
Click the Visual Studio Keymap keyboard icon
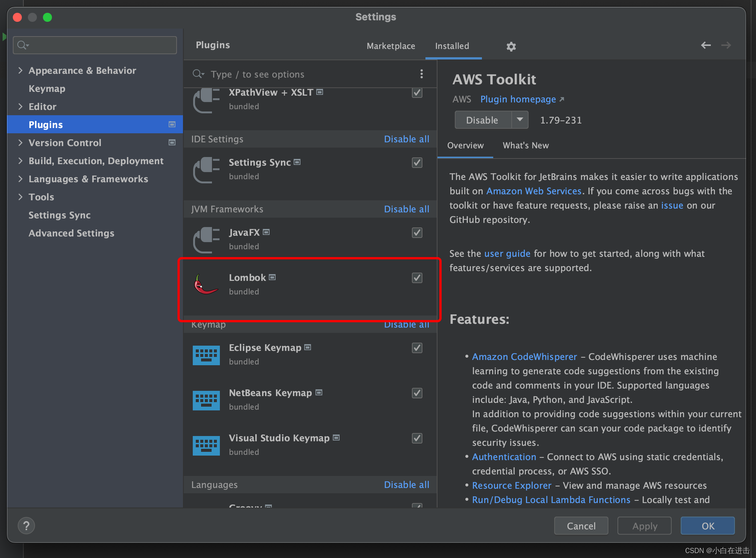[206, 445]
